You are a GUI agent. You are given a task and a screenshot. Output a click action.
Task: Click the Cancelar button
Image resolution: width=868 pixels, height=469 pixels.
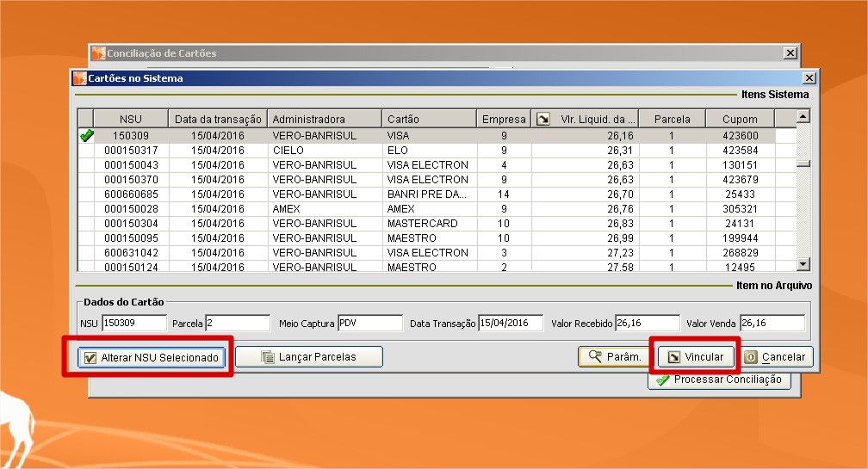click(x=775, y=356)
